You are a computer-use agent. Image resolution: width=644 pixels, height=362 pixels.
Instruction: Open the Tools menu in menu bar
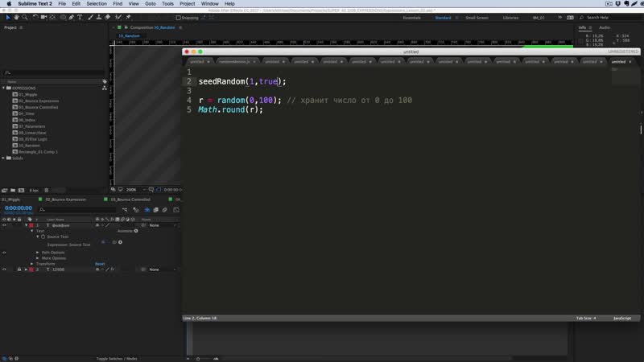pos(167,4)
